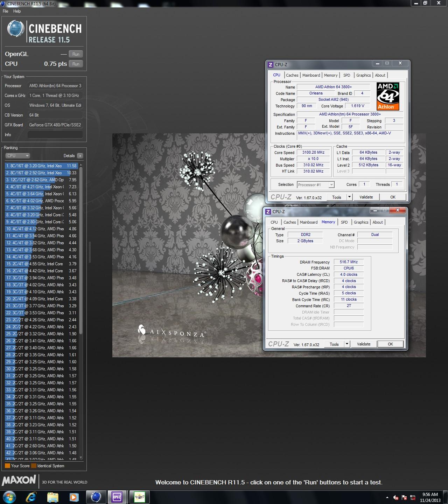Open network tray icon
The width and height of the screenshot is (448, 504).
point(413,497)
